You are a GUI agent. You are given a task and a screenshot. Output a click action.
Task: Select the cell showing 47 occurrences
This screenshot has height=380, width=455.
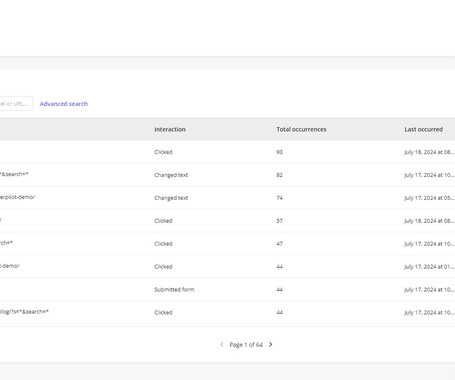[279, 244]
